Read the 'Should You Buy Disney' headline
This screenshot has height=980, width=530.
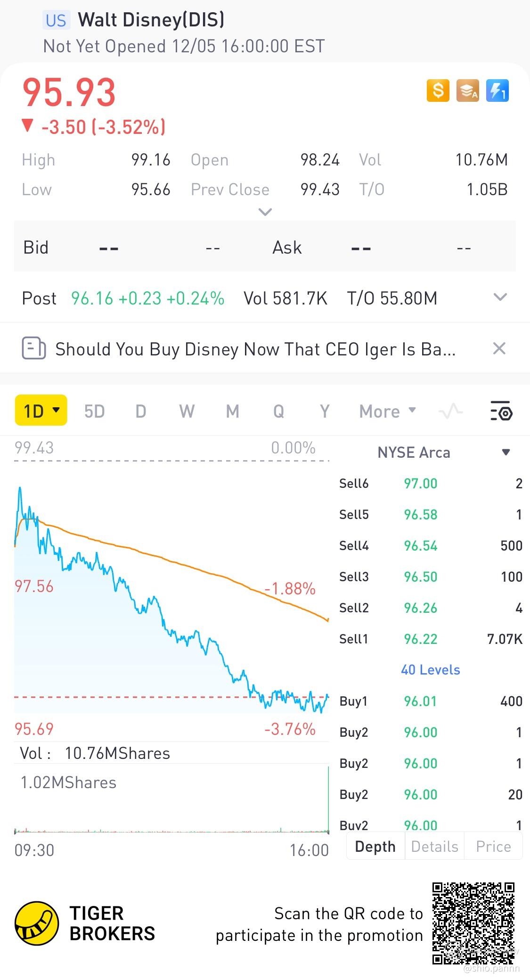point(255,349)
